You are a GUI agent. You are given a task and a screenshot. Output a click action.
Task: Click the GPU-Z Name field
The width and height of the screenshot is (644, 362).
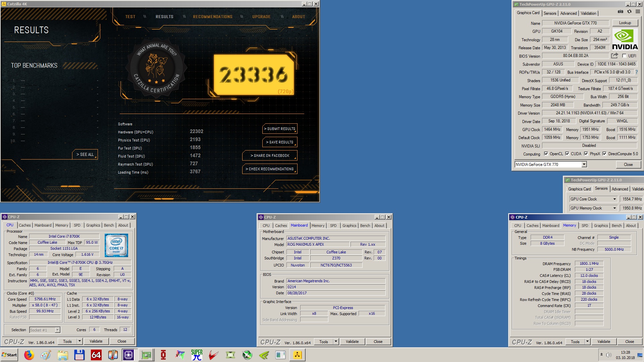[575, 23]
